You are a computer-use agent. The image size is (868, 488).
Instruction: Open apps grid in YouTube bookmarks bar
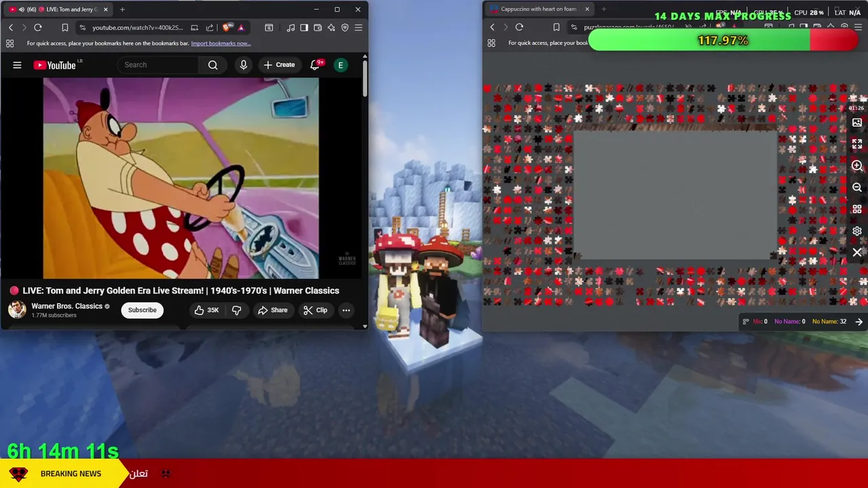point(9,43)
